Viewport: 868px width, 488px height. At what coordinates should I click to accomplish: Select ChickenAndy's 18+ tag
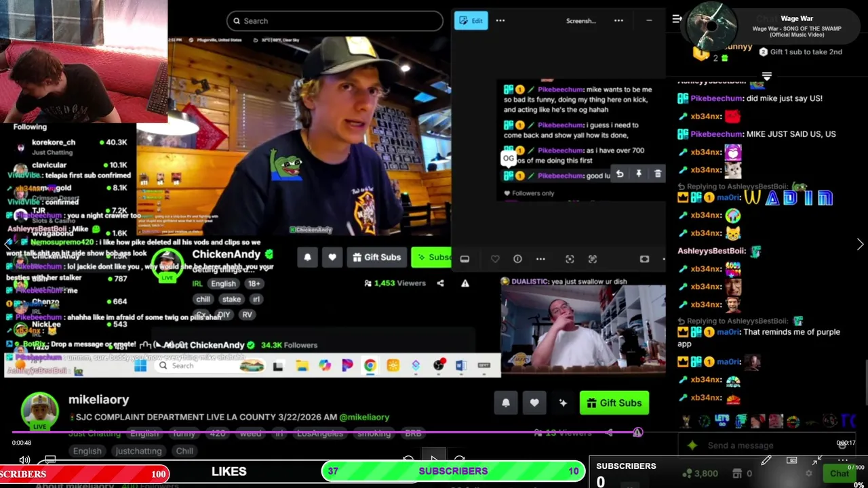click(x=254, y=283)
